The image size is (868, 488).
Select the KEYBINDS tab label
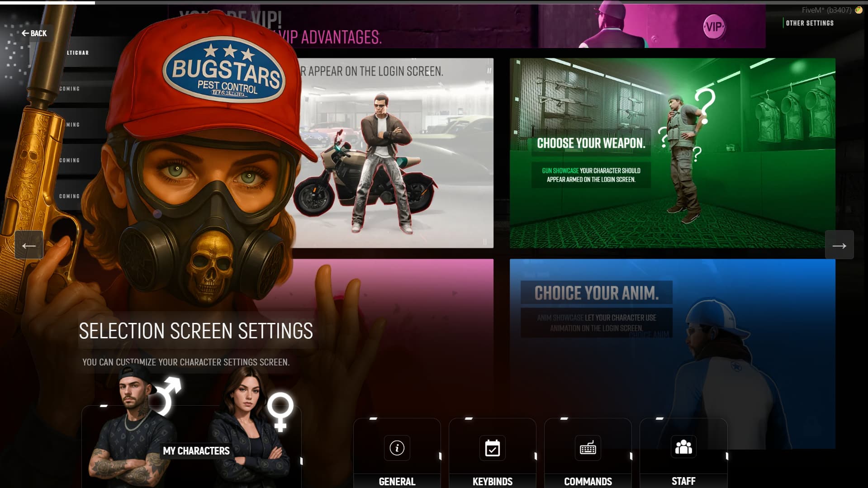492,481
